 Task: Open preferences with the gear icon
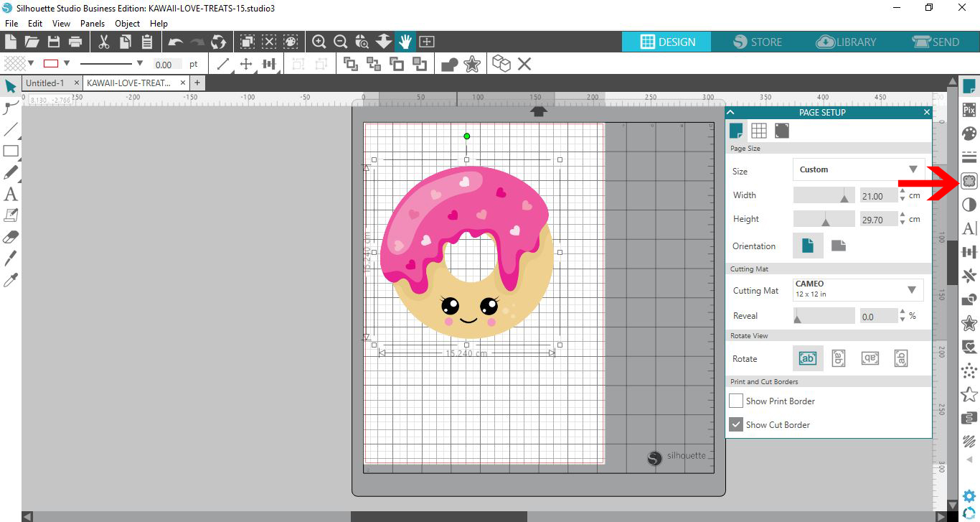click(969, 495)
